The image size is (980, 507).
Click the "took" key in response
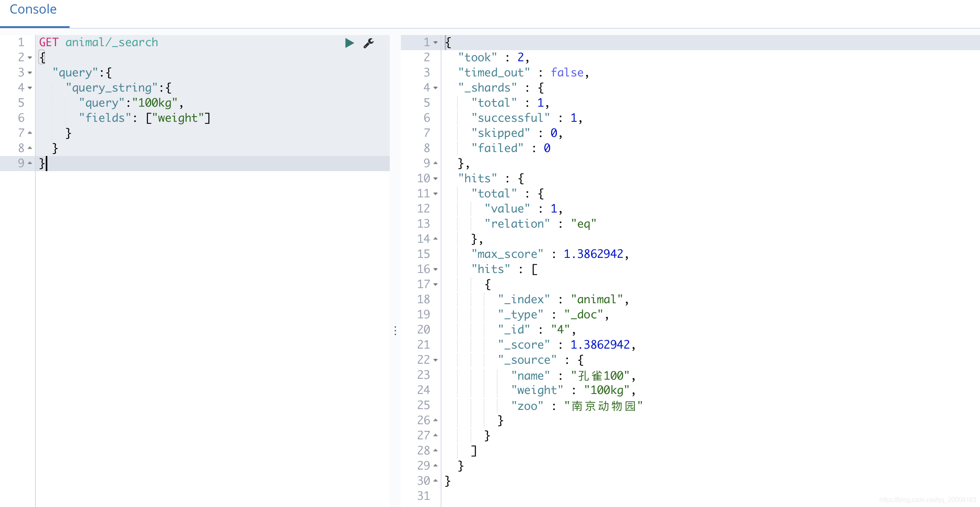point(477,58)
